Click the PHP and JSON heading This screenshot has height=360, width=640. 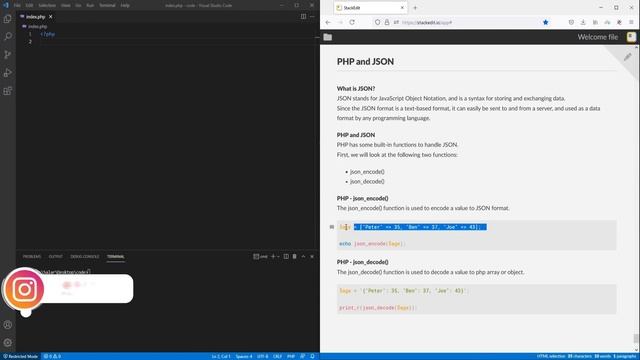point(365,62)
